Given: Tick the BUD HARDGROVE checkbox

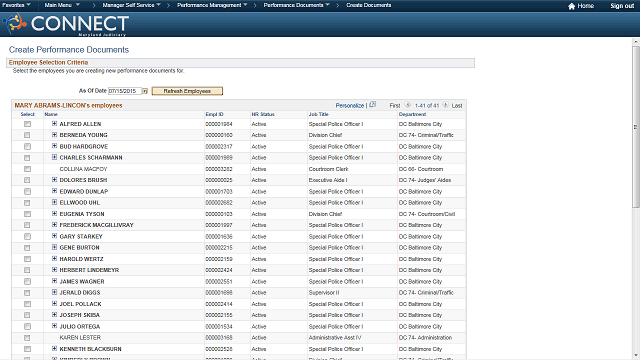Looking at the screenshot, I should pos(27,147).
